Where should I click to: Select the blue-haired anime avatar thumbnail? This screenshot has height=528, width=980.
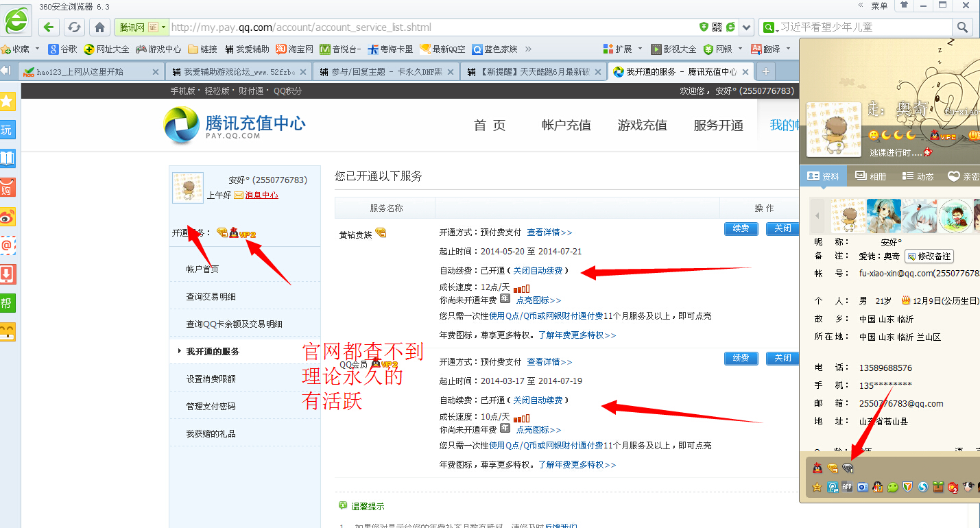point(884,217)
